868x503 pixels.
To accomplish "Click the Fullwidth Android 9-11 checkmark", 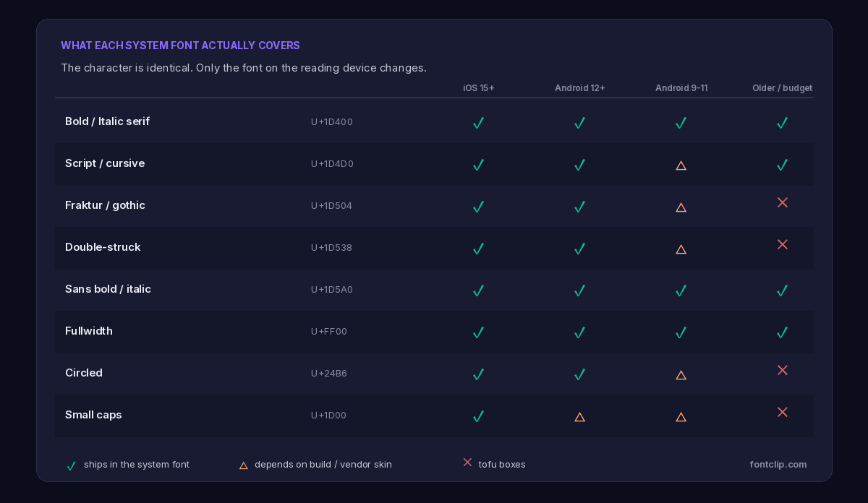I will tap(681, 332).
